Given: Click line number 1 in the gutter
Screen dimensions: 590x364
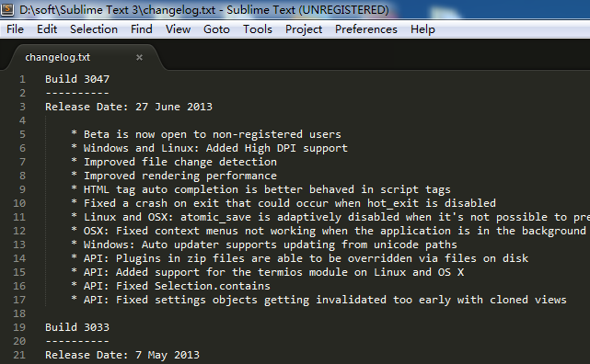Looking at the screenshot, I should (x=23, y=79).
